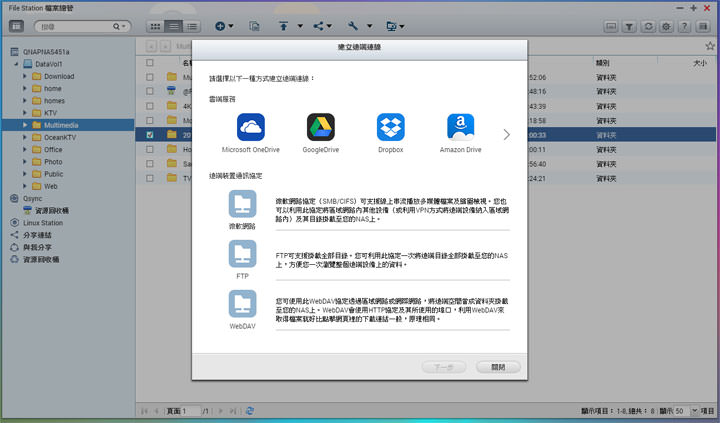Viewport: 720px width, 423px height.
Task: Expand the Download folder tree node
Action: pos(26,76)
